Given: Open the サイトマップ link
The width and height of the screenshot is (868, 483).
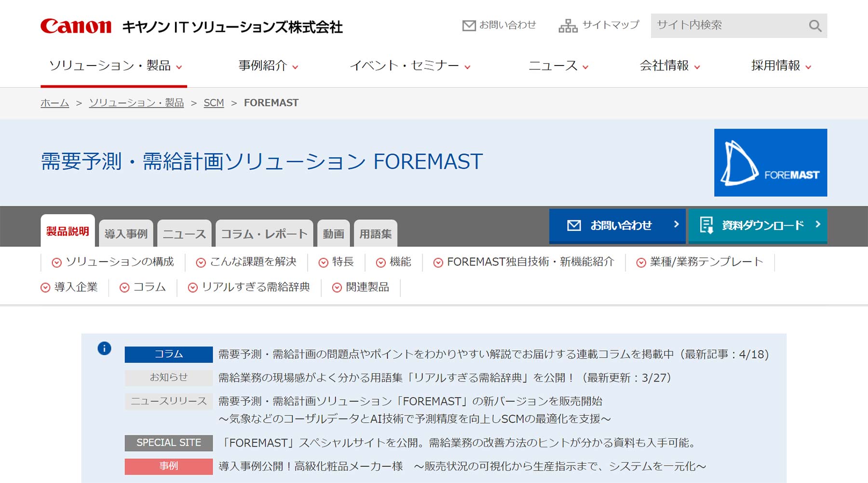Looking at the screenshot, I should [x=610, y=25].
